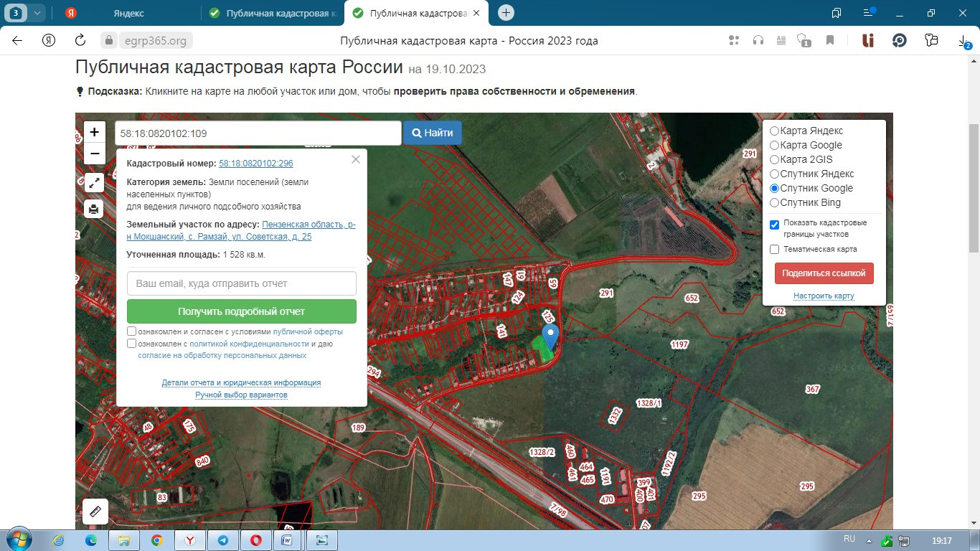Click the Найти search button
980x551 pixels.
(433, 133)
